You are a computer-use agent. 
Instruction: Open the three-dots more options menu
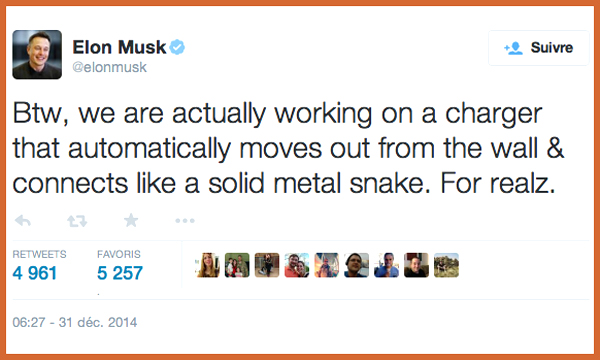tap(185, 221)
